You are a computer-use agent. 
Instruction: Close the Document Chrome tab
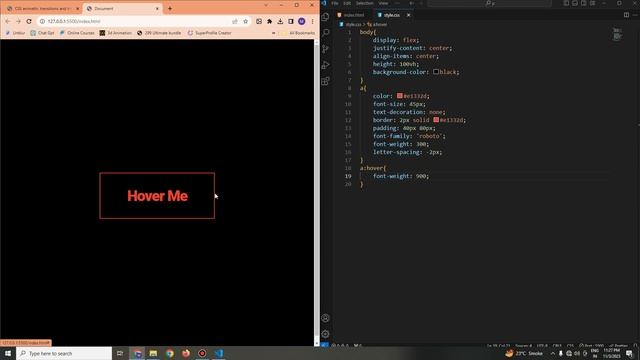[x=157, y=9]
